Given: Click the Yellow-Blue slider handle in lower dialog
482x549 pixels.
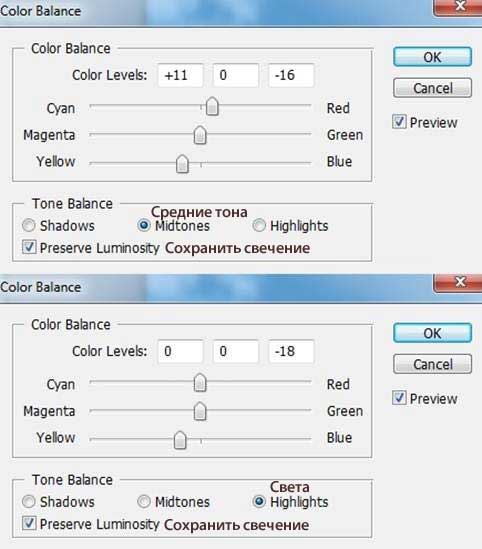Looking at the screenshot, I should (x=180, y=440).
